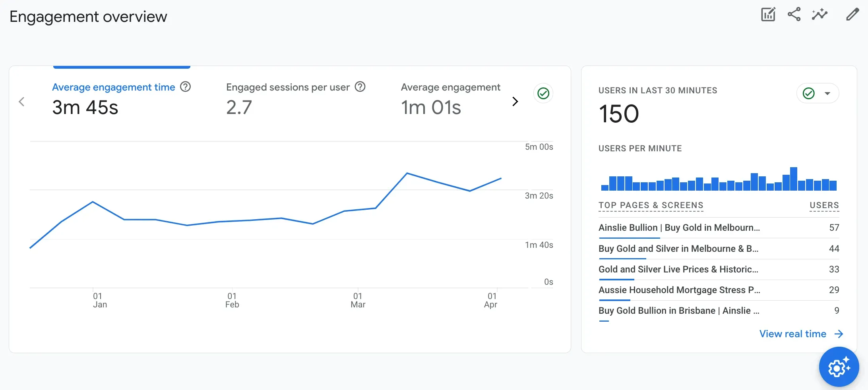Screen dimensions: 868x390
Task: Open the status dropdown in the realtime card
Action: 818,93
